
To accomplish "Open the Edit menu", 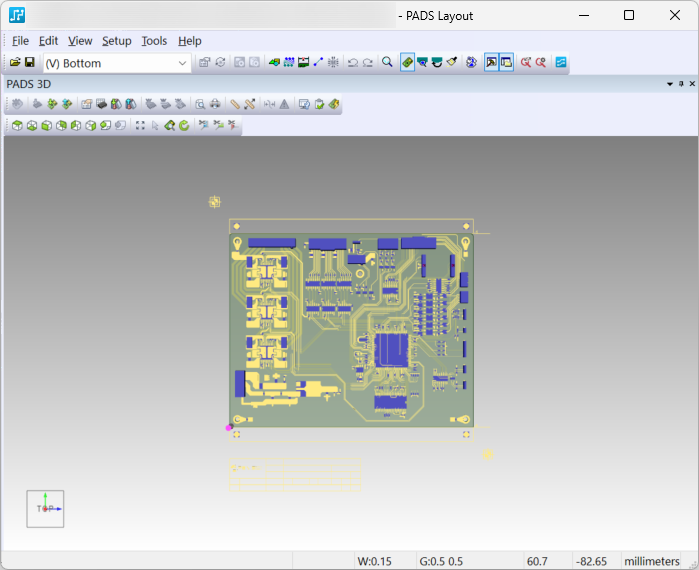I will [x=48, y=41].
